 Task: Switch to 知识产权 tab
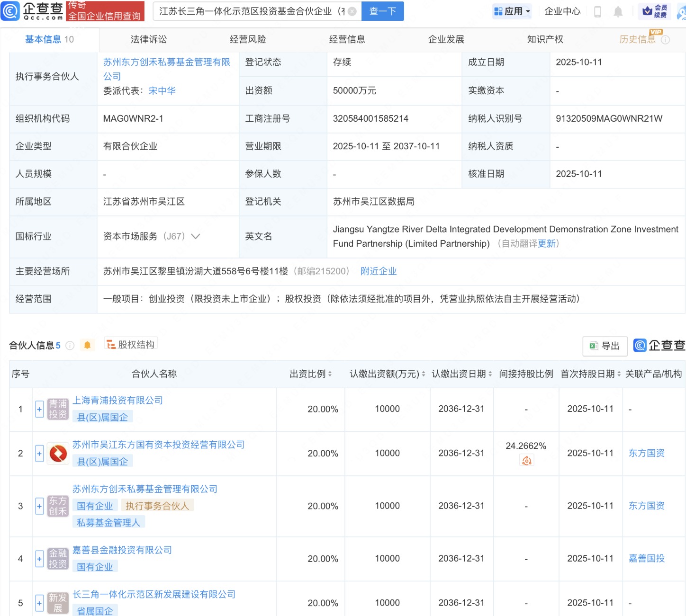(x=545, y=39)
